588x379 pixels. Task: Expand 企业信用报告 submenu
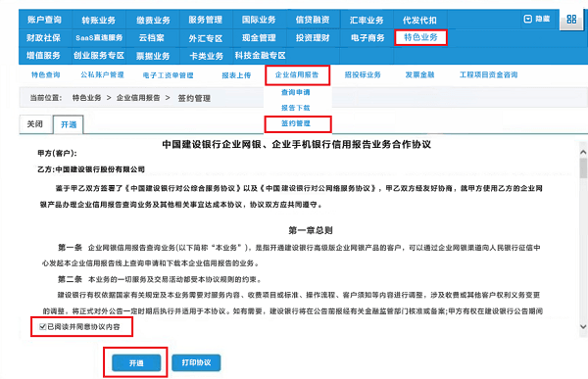[x=297, y=75]
